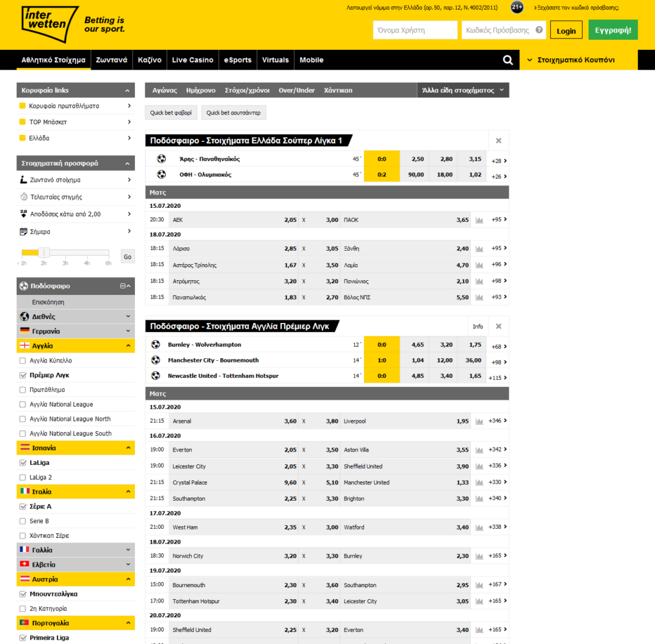Open the Ζωντανά menu
Screen dimensions: 655x644
coord(111,60)
